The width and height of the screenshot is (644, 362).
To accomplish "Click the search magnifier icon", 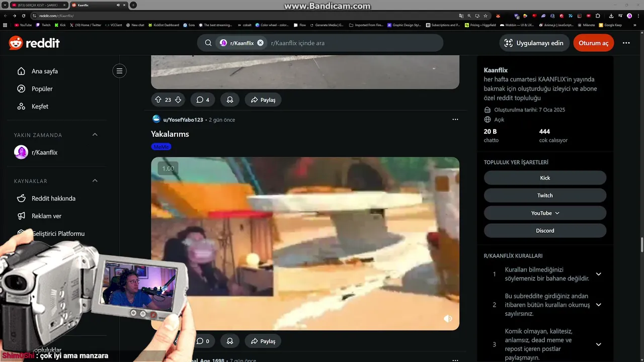I will coord(208,43).
